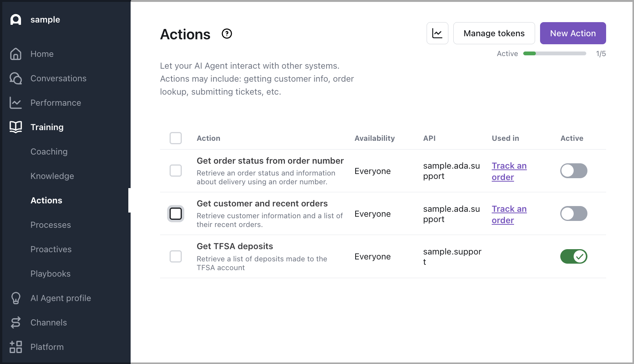Viewport: 634px width, 364px height.
Task: Click the Training book icon
Action: (x=16, y=127)
